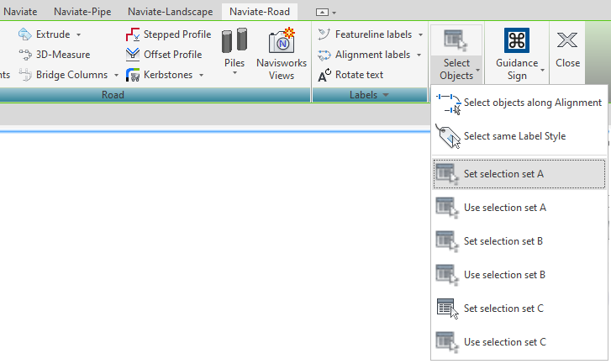Choose Use selection set A label
Image resolution: width=611 pixels, height=364 pixels.
[x=504, y=208]
